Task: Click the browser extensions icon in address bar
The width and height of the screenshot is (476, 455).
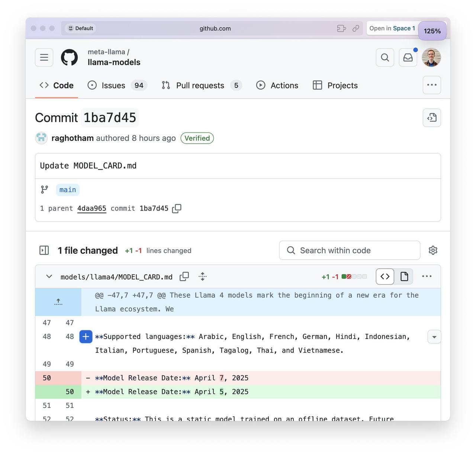Action: click(341, 28)
